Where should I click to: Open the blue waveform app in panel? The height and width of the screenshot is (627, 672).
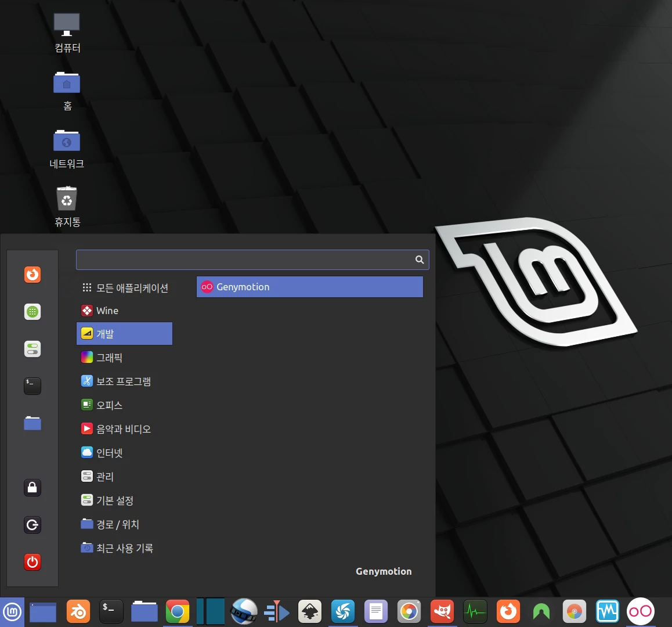(x=607, y=612)
